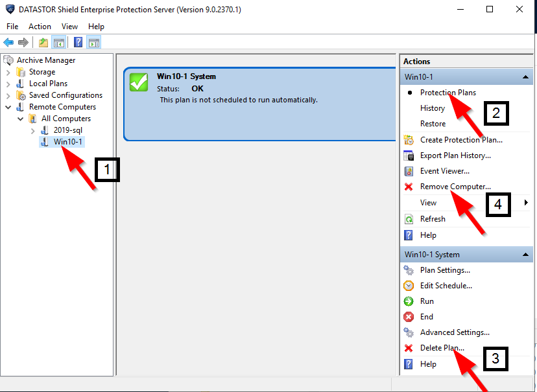Open the Action menu
This screenshot has width=537, height=392.
[40, 27]
